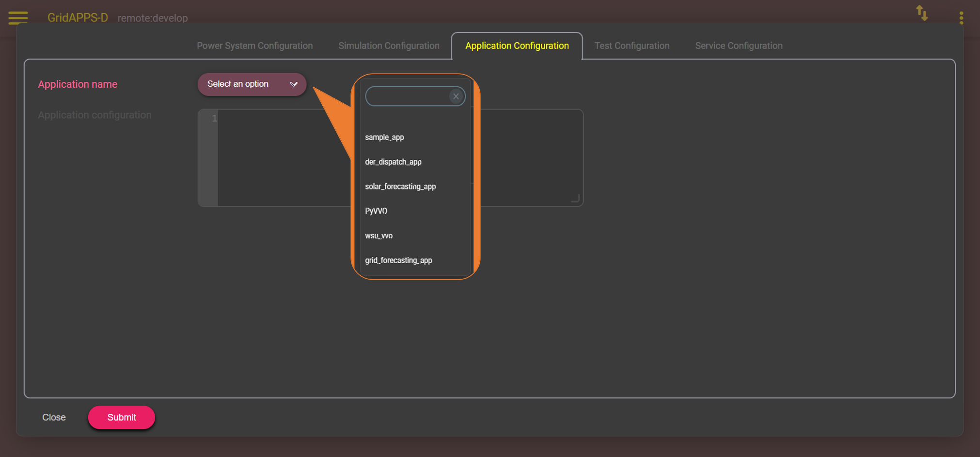980x457 pixels.
Task: Click the GridAPPS-D title
Action: point(78,18)
